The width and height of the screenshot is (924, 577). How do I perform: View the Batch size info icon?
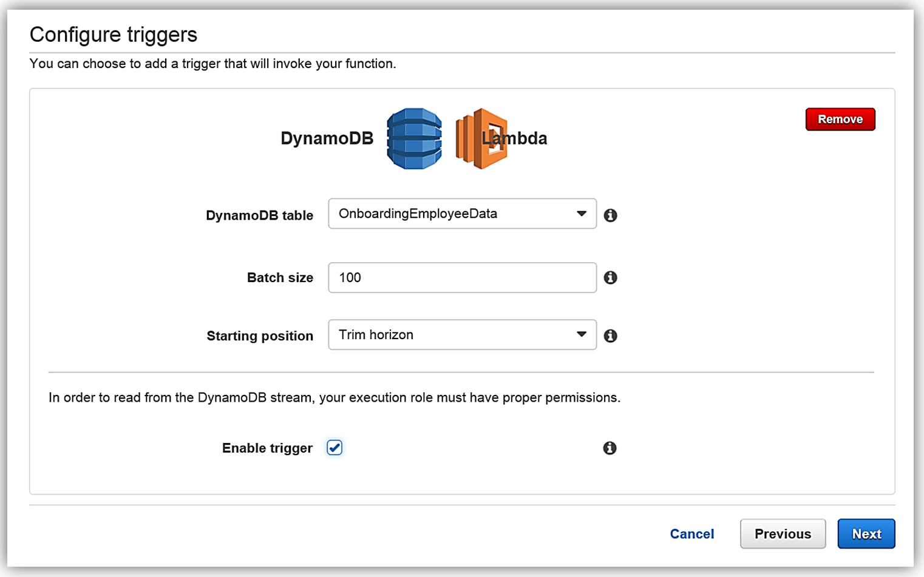(x=611, y=277)
